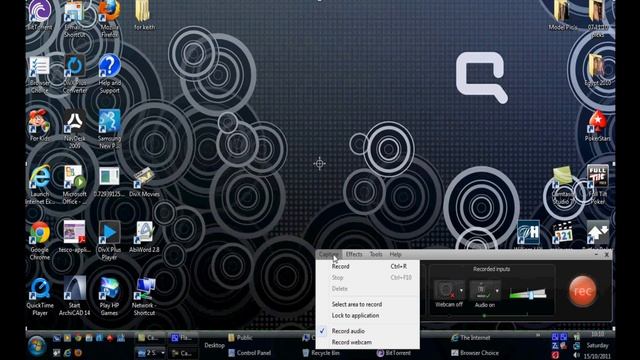Select the Camtasia Studio 7 icon
This screenshot has width=640, height=360.
tap(562, 184)
